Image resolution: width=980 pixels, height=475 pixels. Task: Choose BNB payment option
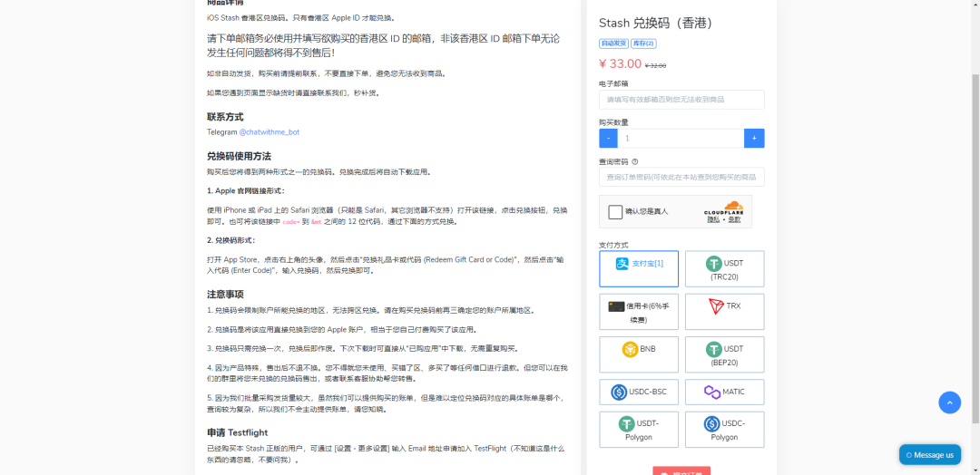click(x=639, y=354)
